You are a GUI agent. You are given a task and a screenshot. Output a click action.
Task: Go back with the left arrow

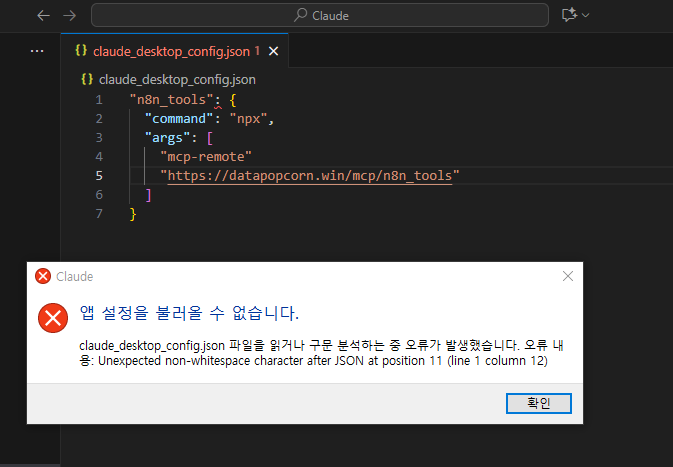pos(43,16)
